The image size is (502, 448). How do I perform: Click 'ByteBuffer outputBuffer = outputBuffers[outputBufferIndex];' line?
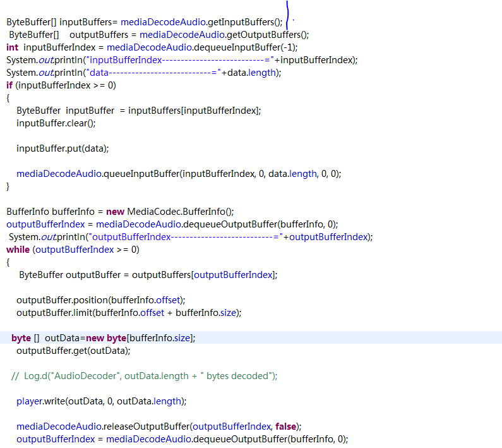point(148,275)
